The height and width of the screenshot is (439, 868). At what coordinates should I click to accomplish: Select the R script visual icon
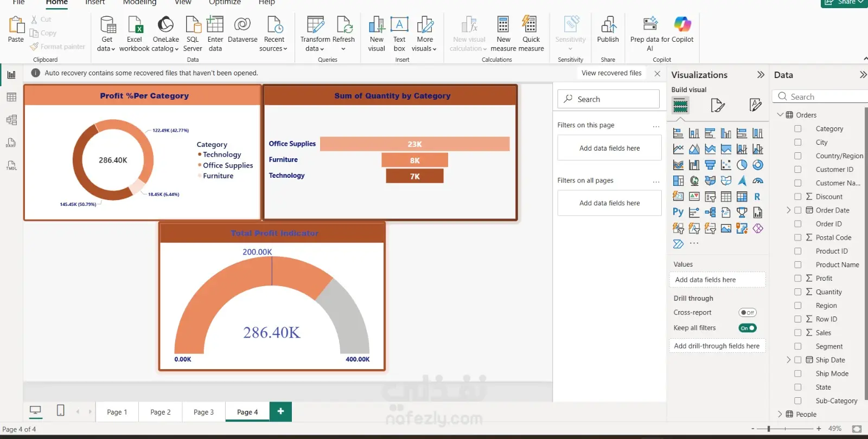(x=757, y=197)
